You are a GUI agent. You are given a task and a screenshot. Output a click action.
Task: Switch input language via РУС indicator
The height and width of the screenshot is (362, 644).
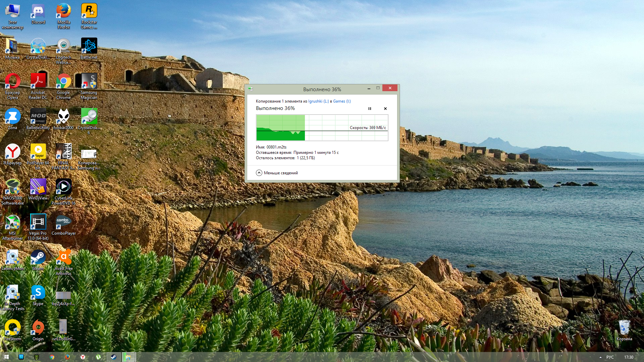[x=610, y=357]
